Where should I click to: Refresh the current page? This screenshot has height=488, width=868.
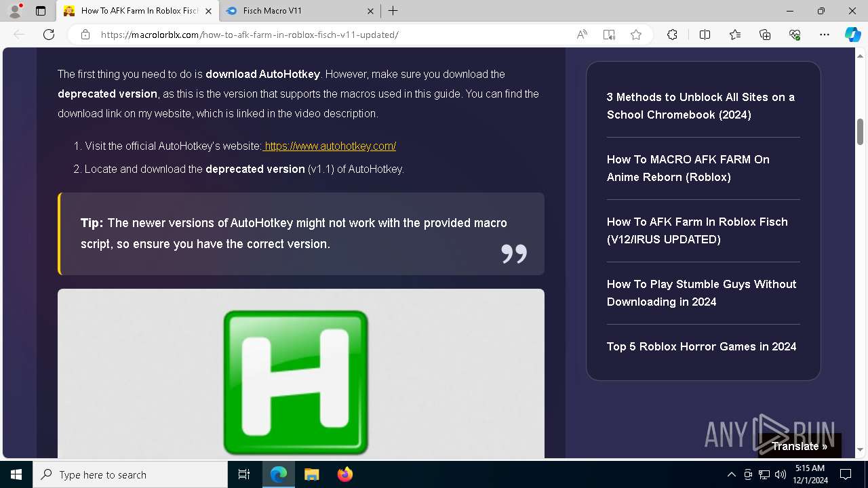click(x=49, y=35)
